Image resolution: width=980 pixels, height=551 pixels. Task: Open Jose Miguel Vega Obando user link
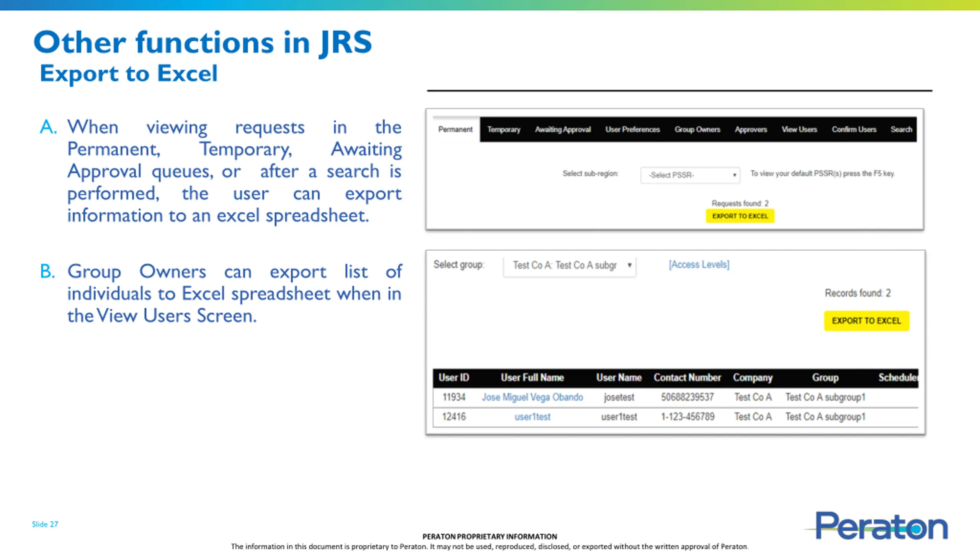pyautogui.click(x=532, y=397)
